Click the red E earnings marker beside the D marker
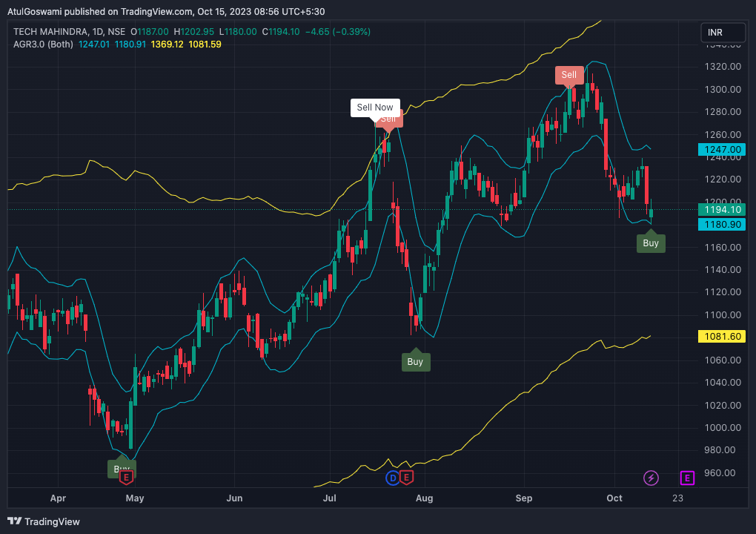Image resolution: width=756 pixels, height=534 pixels. pyautogui.click(x=406, y=478)
